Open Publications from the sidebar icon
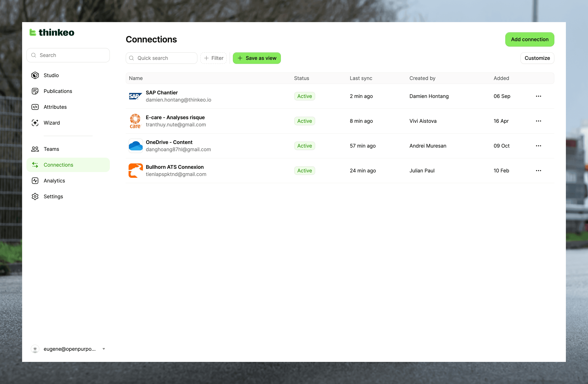Screen dimensions: 588x384 pos(35,91)
